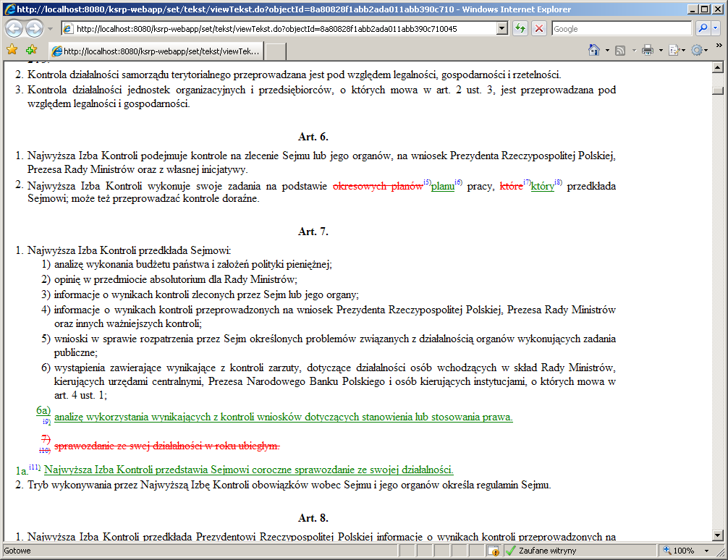Open the search provider options dropdown
728x560 pixels.
click(x=716, y=29)
